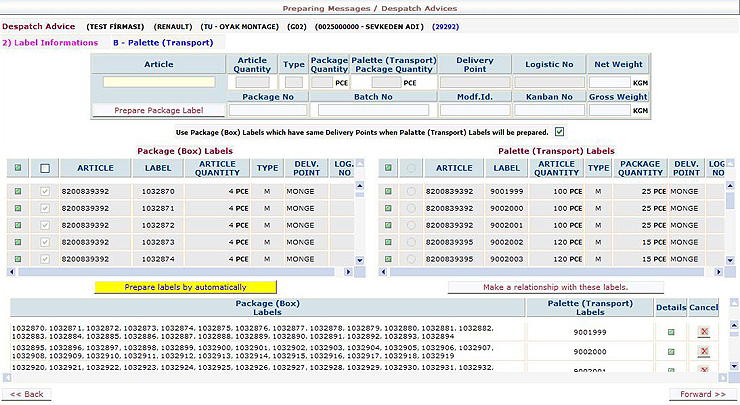This screenshot has width=740, height=405.
Task: Toggle 'Use Package (Box) Labels' same delivery checkbox
Action: [x=559, y=131]
